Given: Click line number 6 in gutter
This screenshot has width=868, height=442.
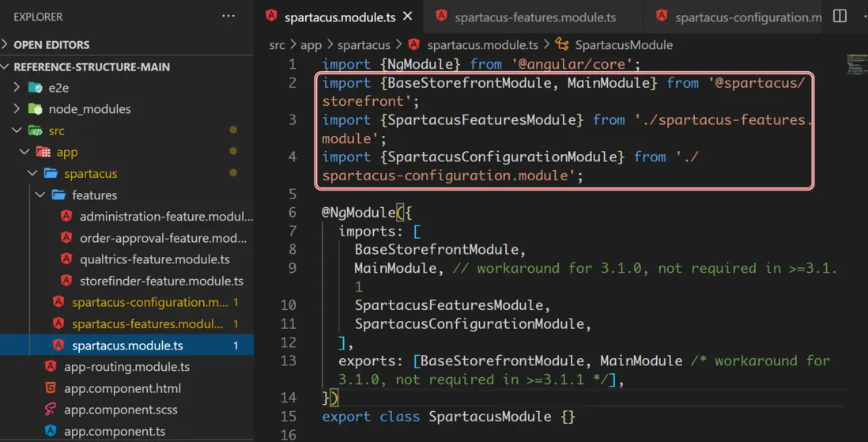Looking at the screenshot, I should click(292, 213).
